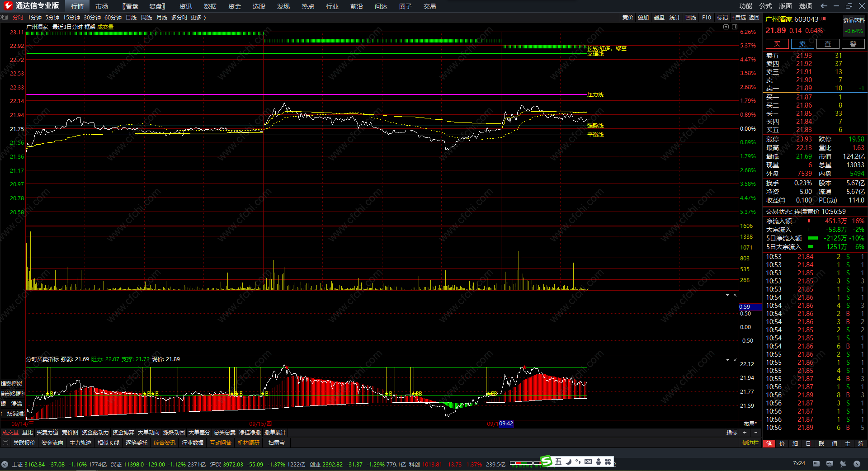
Task: Click the Sogou input method S logo
Action: [547, 461]
